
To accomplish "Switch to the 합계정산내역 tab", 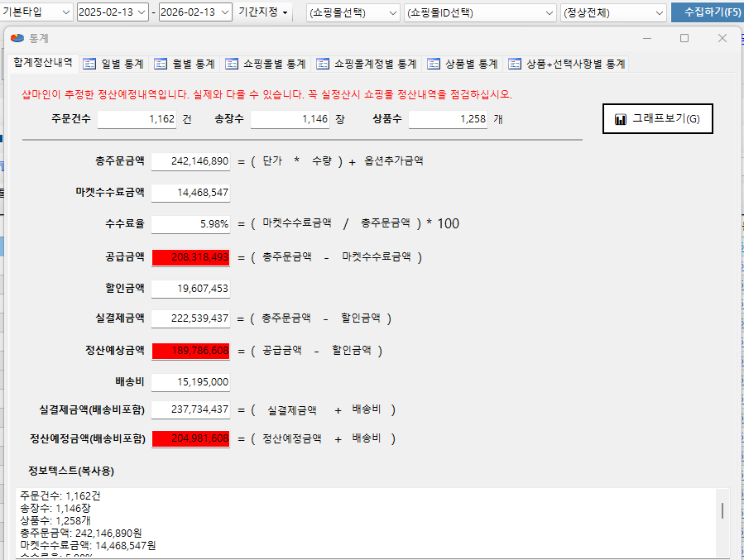I will [x=41, y=63].
